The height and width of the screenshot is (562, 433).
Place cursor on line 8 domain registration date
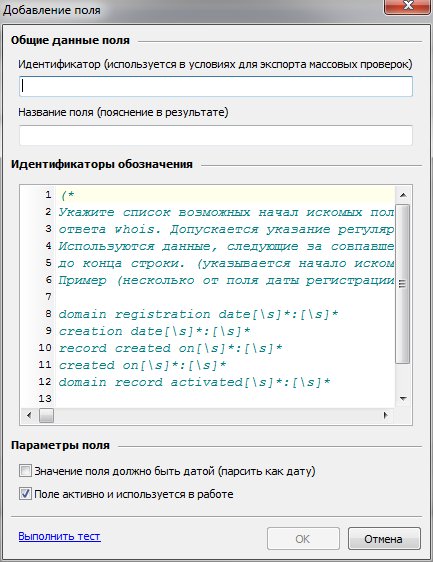pos(198,314)
